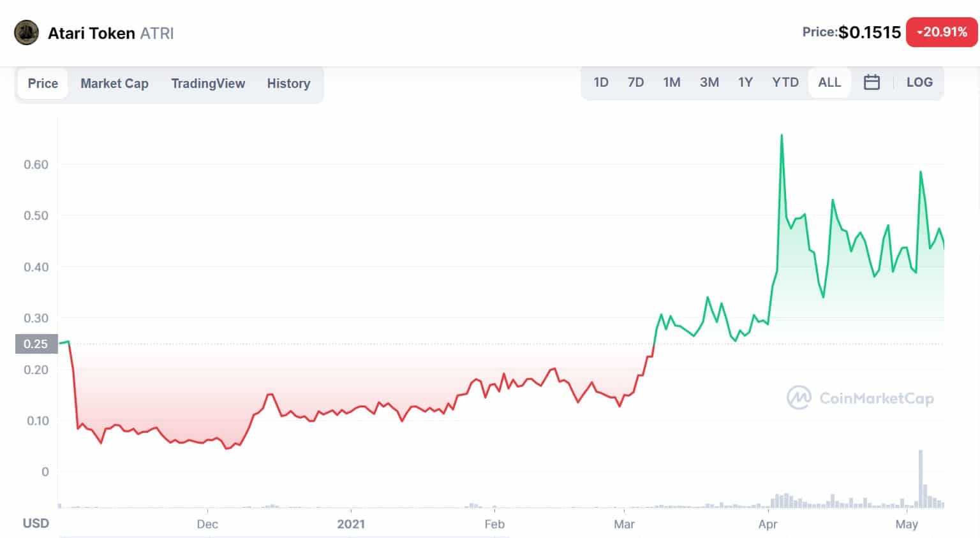Open the TradingView tab
The height and width of the screenshot is (538, 980).
(x=208, y=84)
